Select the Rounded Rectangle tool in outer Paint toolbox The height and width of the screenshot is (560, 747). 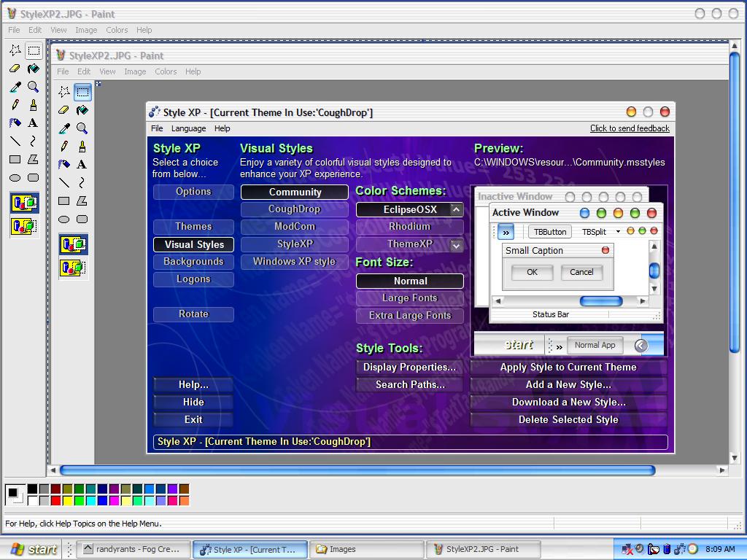click(34, 178)
